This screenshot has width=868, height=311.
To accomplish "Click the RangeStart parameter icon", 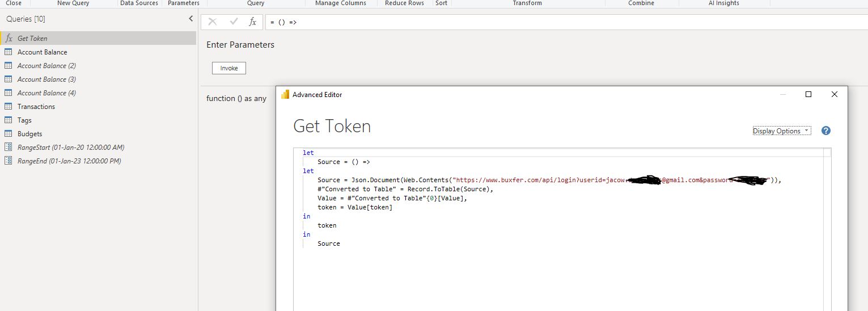I will 9,147.
